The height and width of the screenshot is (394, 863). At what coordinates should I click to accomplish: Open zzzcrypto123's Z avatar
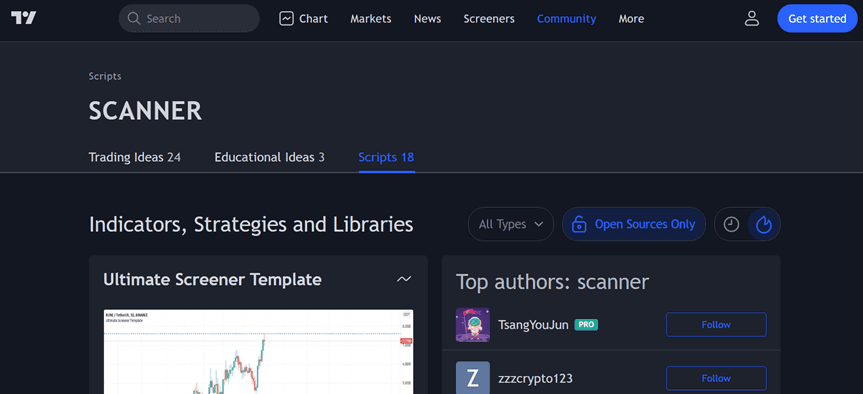tap(473, 377)
